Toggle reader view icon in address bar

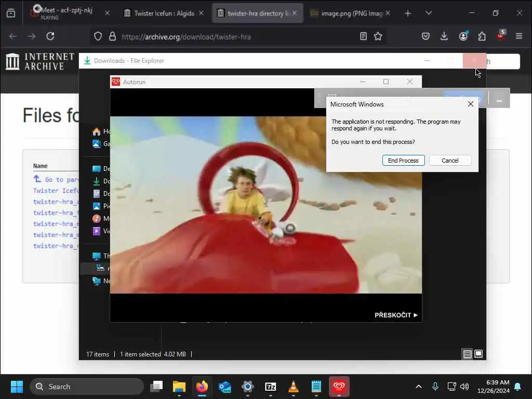(363, 36)
